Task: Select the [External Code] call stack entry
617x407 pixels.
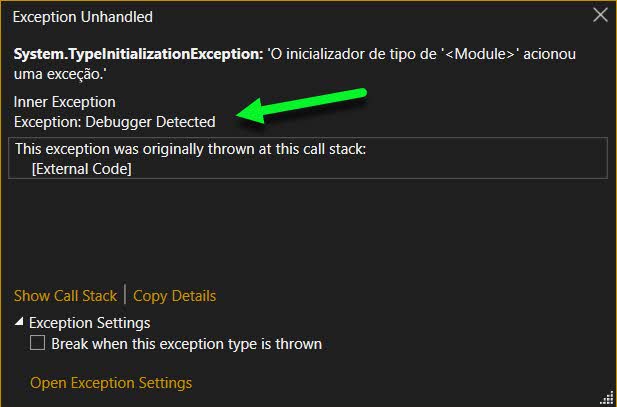Action: pyautogui.click(x=81, y=169)
